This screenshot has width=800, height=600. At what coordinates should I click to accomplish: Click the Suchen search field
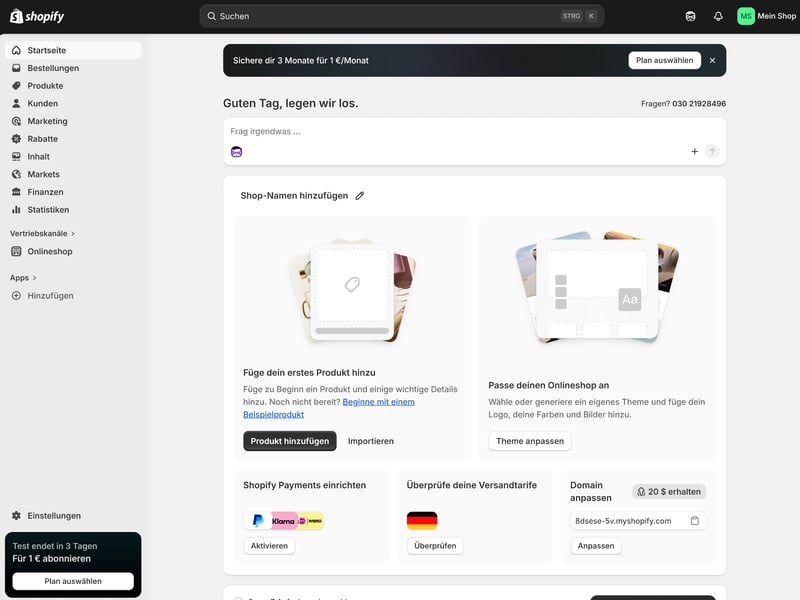[402, 16]
